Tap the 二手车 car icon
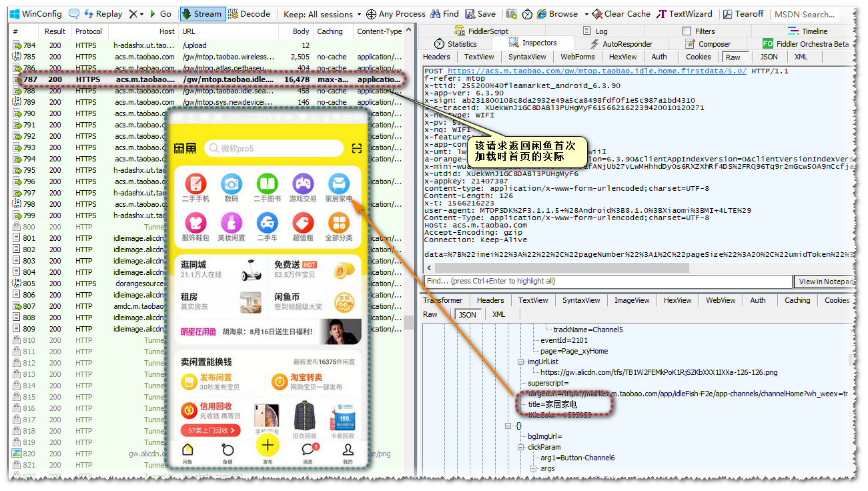 pyautogui.click(x=268, y=222)
